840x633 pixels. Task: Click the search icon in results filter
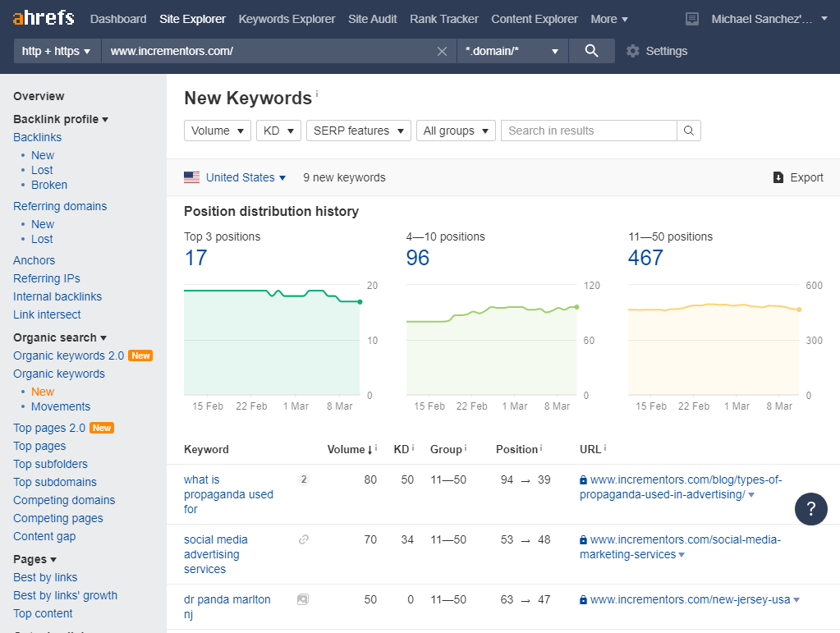click(689, 131)
